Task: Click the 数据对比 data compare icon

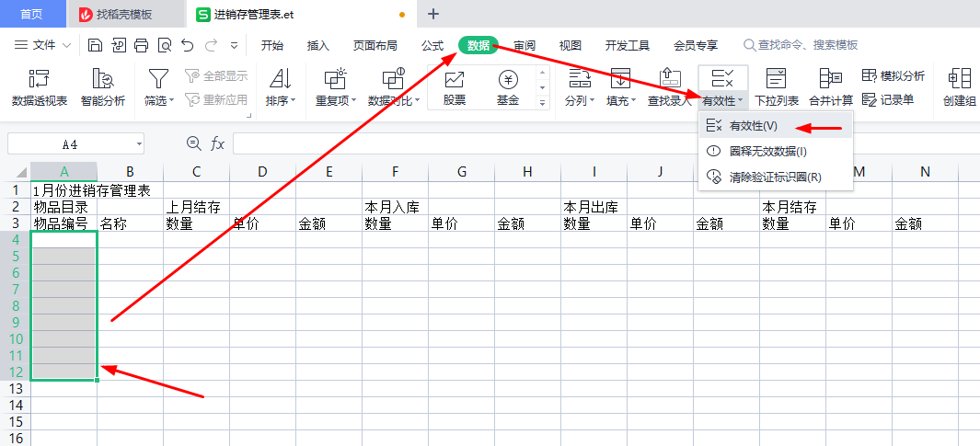Action: click(x=394, y=79)
